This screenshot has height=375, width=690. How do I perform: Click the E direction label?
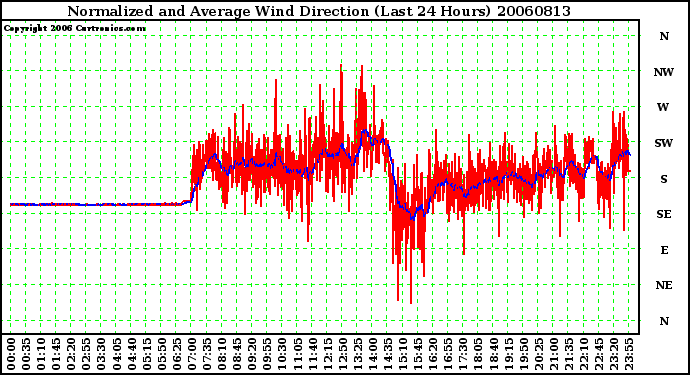point(664,250)
